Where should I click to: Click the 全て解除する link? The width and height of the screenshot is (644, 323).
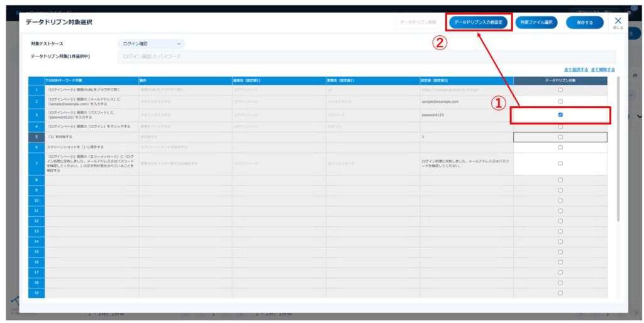click(x=602, y=69)
